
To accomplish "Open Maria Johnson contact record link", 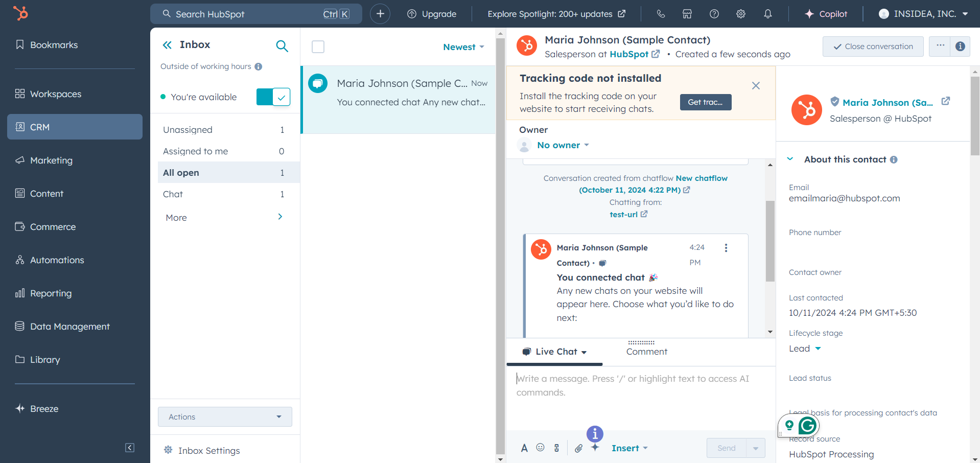I will coord(888,103).
